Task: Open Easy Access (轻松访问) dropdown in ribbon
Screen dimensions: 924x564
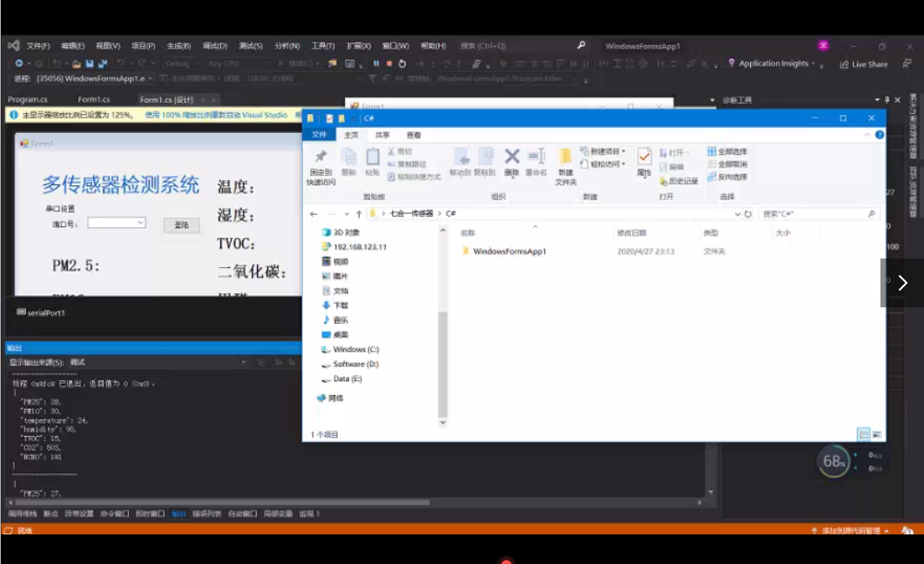Action: click(x=603, y=164)
